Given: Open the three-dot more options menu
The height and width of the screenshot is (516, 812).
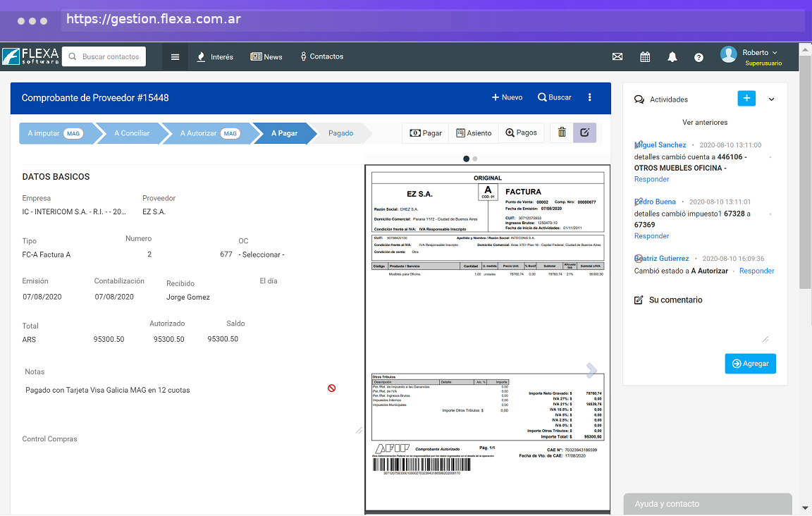Looking at the screenshot, I should (x=590, y=97).
